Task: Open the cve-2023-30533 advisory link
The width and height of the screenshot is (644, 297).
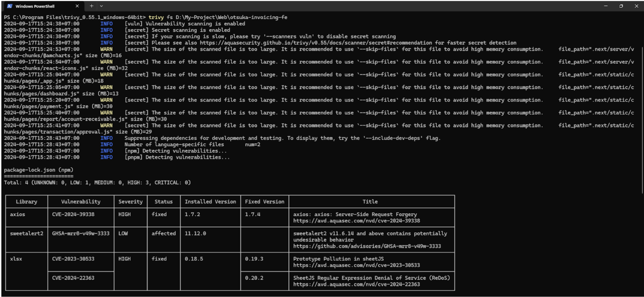Action: [356, 265]
